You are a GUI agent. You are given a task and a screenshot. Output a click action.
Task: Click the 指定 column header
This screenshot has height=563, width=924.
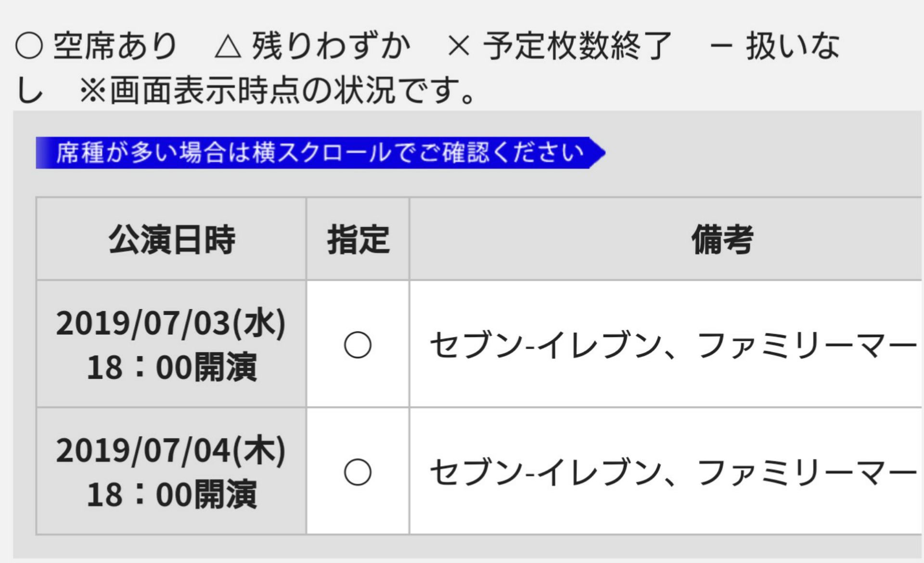click(x=358, y=239)
